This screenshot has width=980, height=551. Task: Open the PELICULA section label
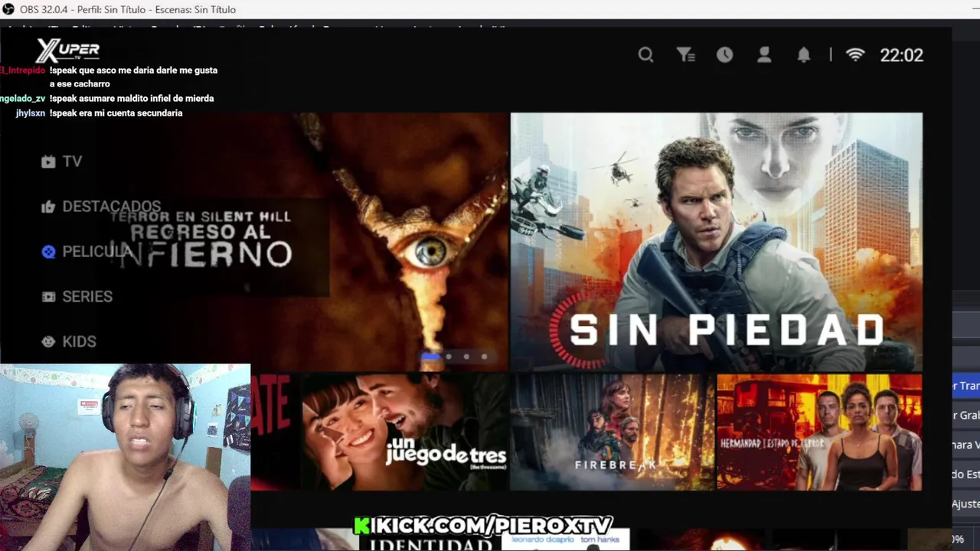tap(97, 252)
